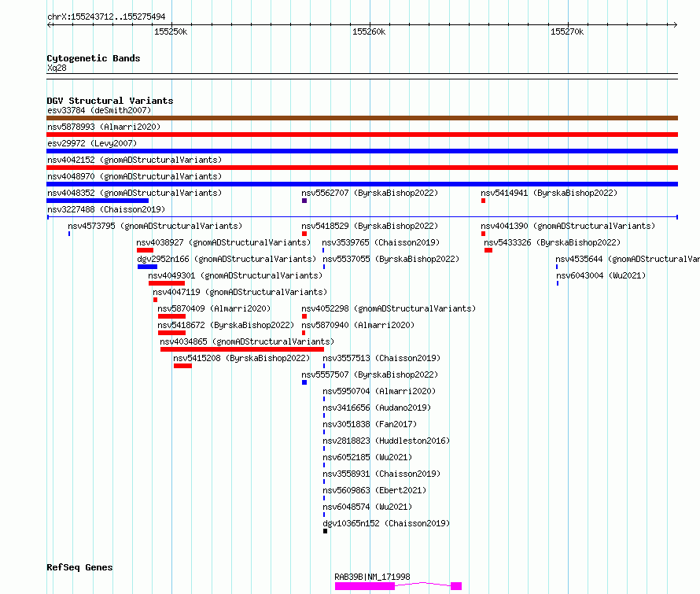Click the red nsv5418529 variant marker
The image size is (700, 594).
click(304, 234)
